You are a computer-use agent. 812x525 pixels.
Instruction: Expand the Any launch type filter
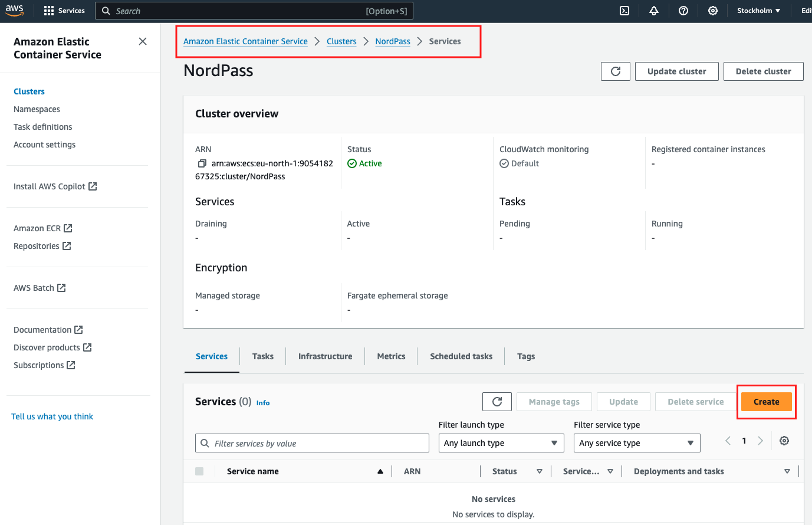click(501, 443)
